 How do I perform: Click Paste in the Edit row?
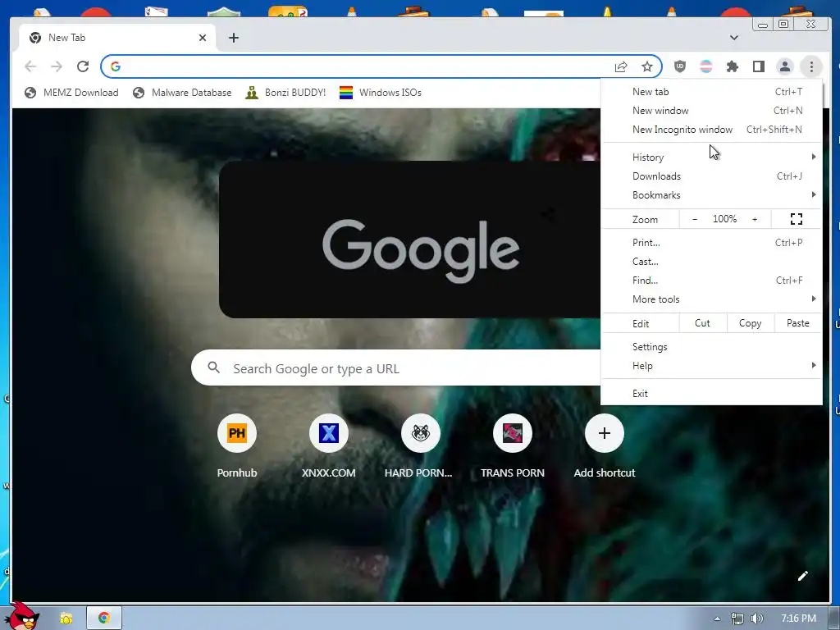[797, 323]
